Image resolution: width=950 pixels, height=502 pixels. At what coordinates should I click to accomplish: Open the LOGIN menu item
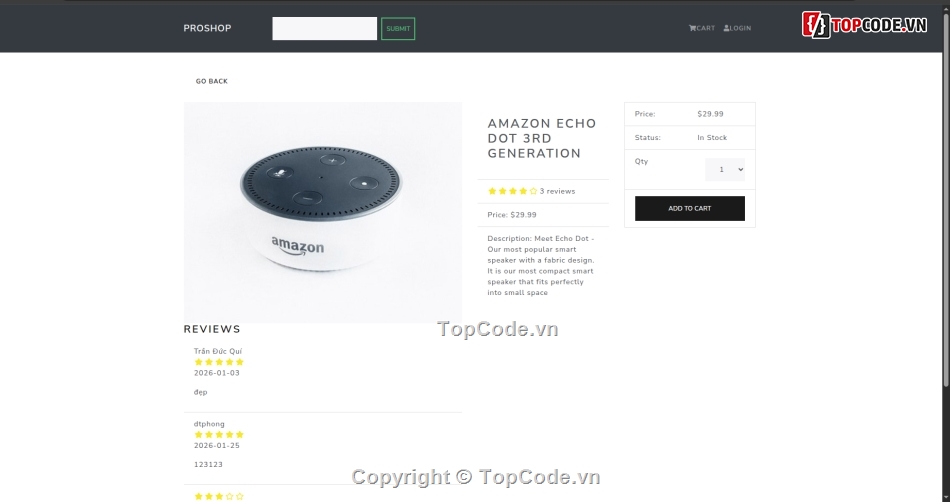[737, 28]
